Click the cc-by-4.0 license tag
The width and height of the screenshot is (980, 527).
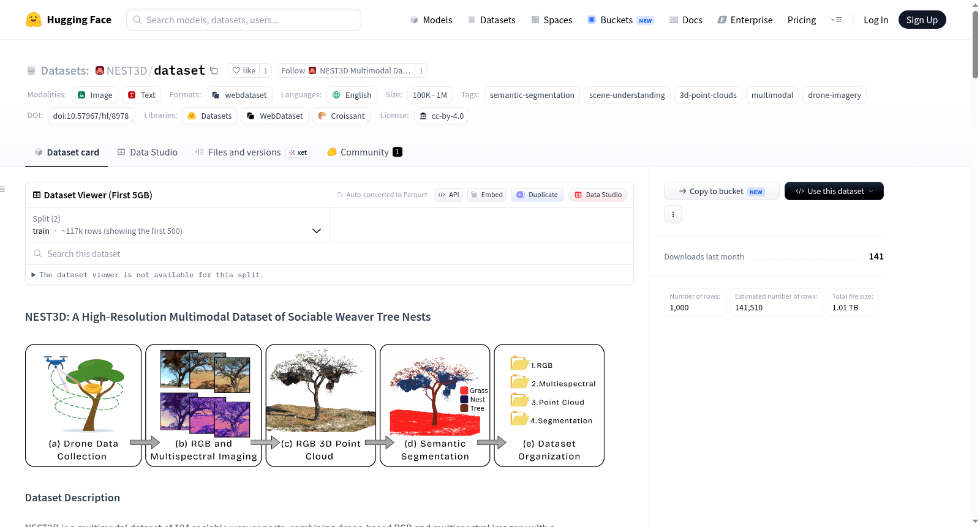[x=442, y=116]
